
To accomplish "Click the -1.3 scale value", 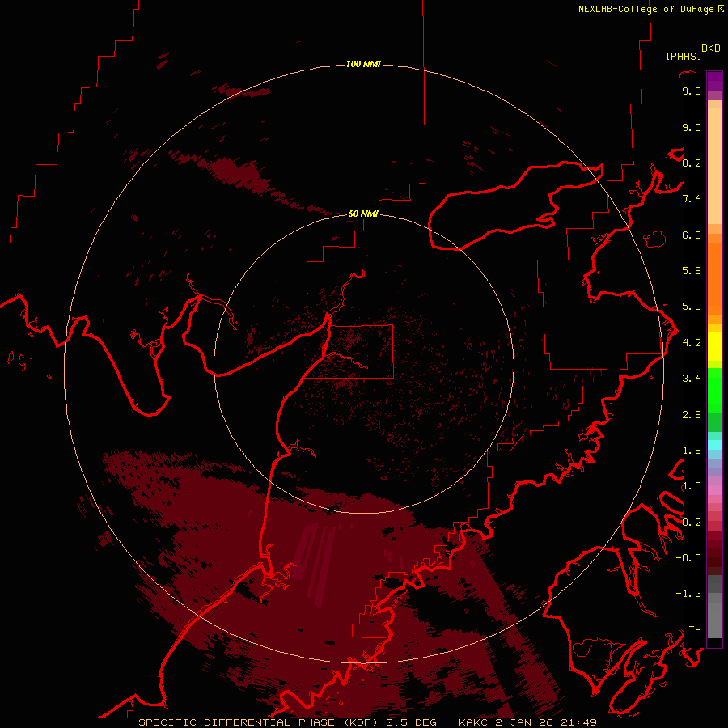I will [688, 594].
